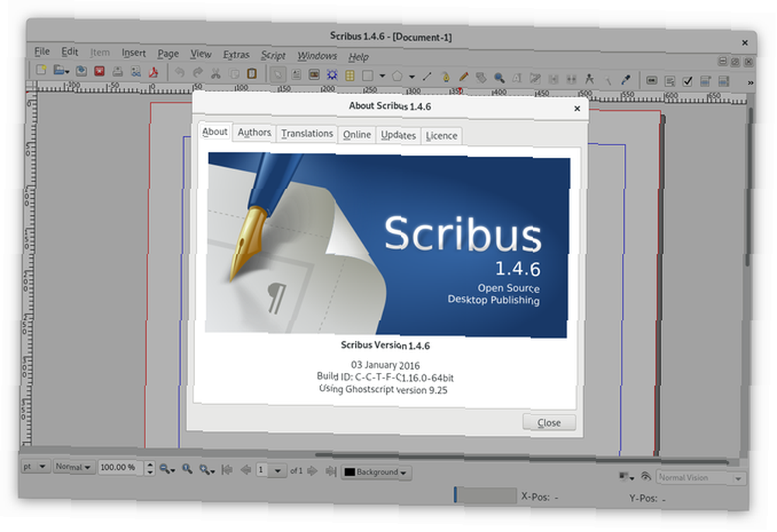Click the Redo arrow icon
Screen dimensions: 777x532
click(197, 73)
